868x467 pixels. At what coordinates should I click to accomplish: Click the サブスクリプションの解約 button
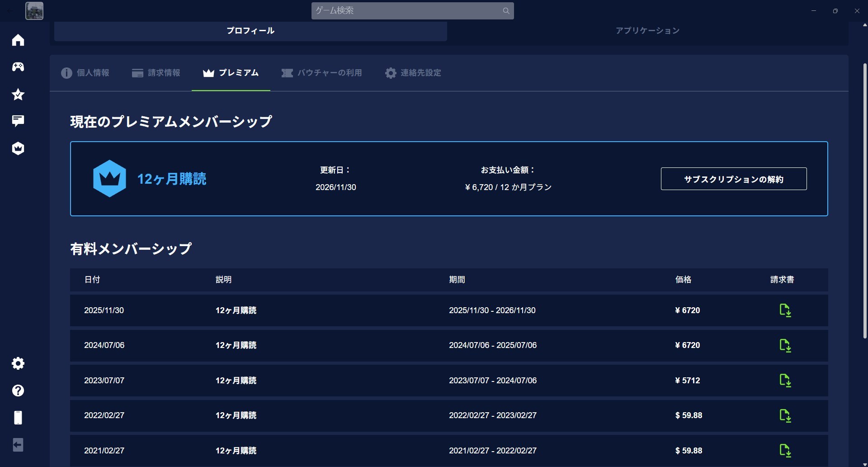[733, 179]
